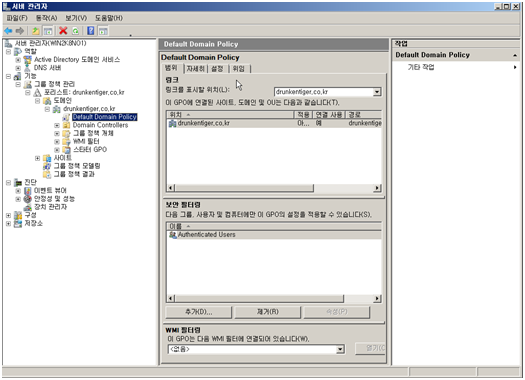Click the 연결 사용 column header
This screenshot has height=380, width=525.
tap(329, 115)
